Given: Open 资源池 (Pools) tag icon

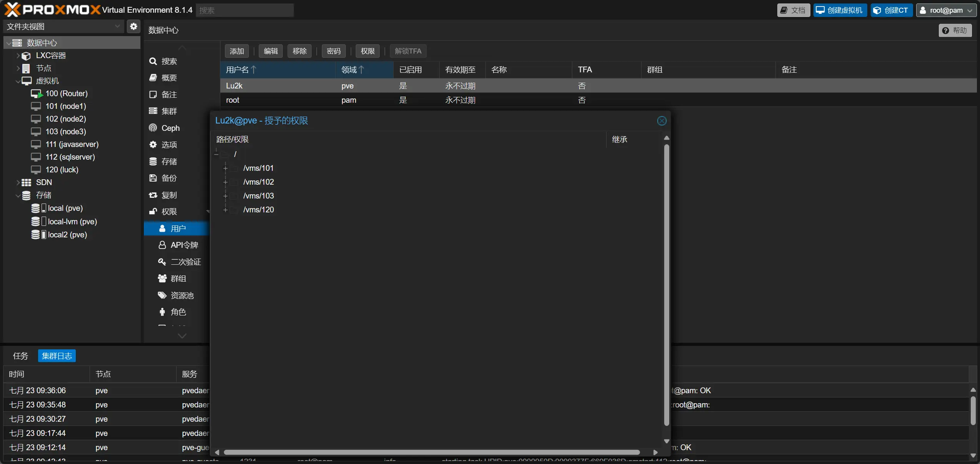Looking at the screenshot, I should coord(162,295).
